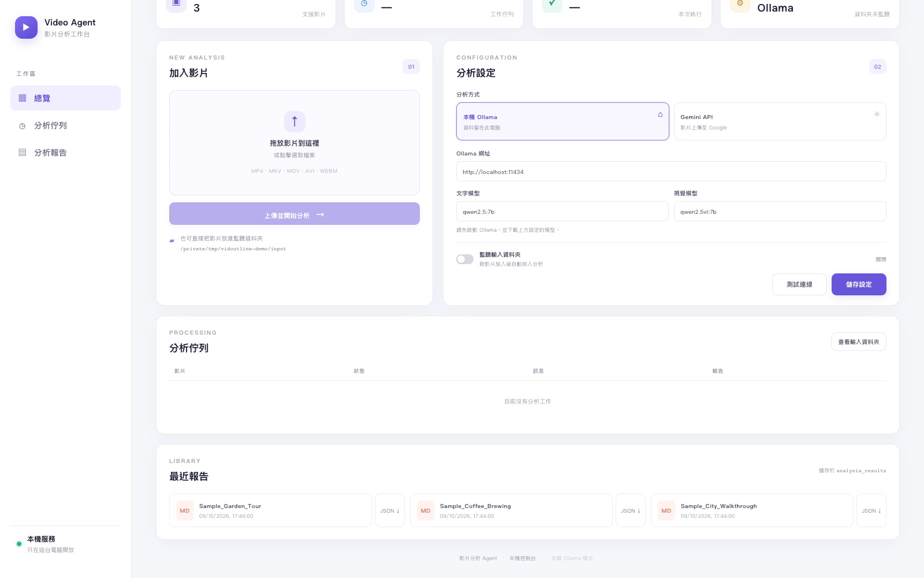The height and width of the screenshot is (578, 924).
Task: Download JSON for Sample_Garden_Tour
Action: pos(390,510)
